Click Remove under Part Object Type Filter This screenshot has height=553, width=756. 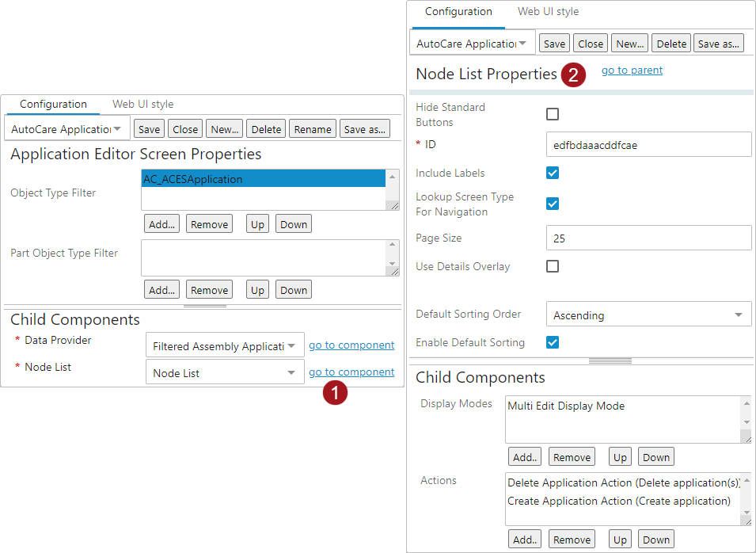(x=209, y=289)
